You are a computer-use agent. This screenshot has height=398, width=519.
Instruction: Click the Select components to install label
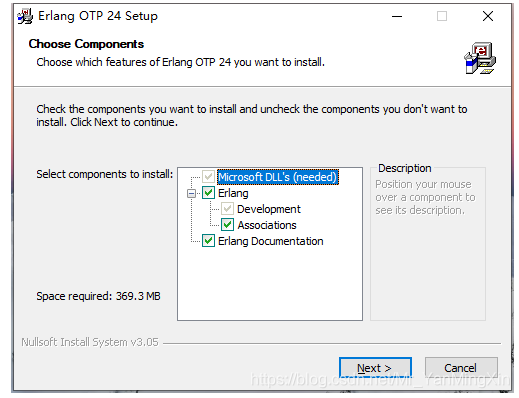(x=105, y=174)
